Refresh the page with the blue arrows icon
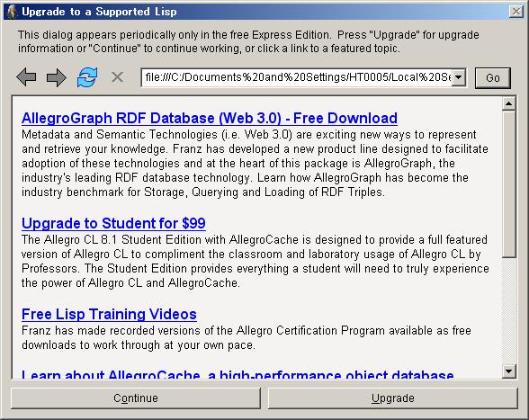The width and height of the screenshot is (529, 420). [x=87, y=77]
